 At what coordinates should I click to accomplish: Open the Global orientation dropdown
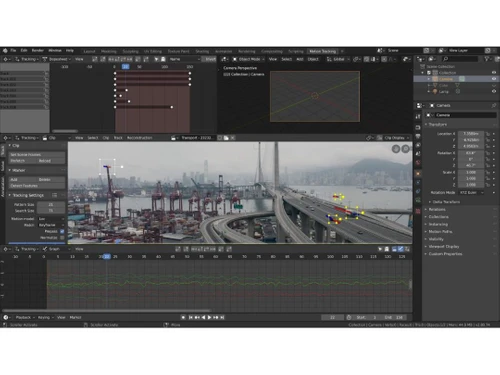point(338,59)
